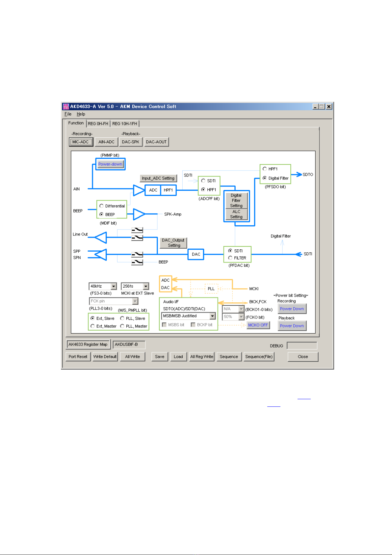The width and height of the screenshot is (392, 555).
Task: Click the PLL block in the clock diagram
Action: [x=211, y=289]
